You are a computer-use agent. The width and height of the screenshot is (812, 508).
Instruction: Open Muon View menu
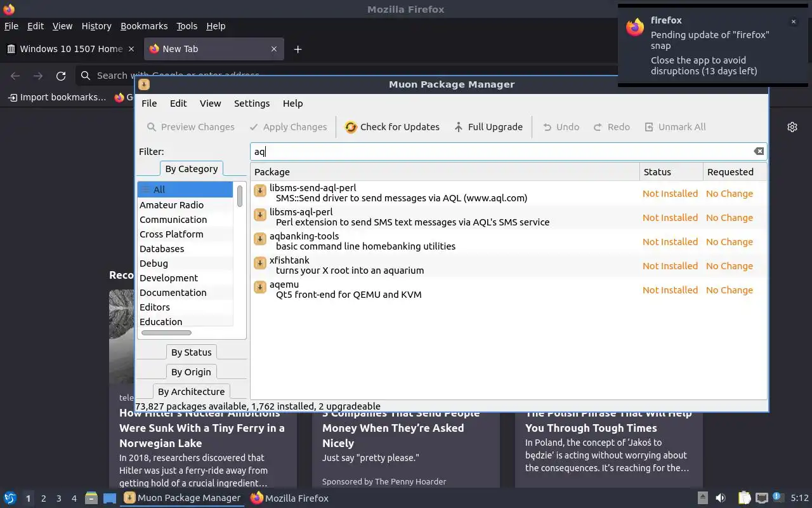click(210, 104)
